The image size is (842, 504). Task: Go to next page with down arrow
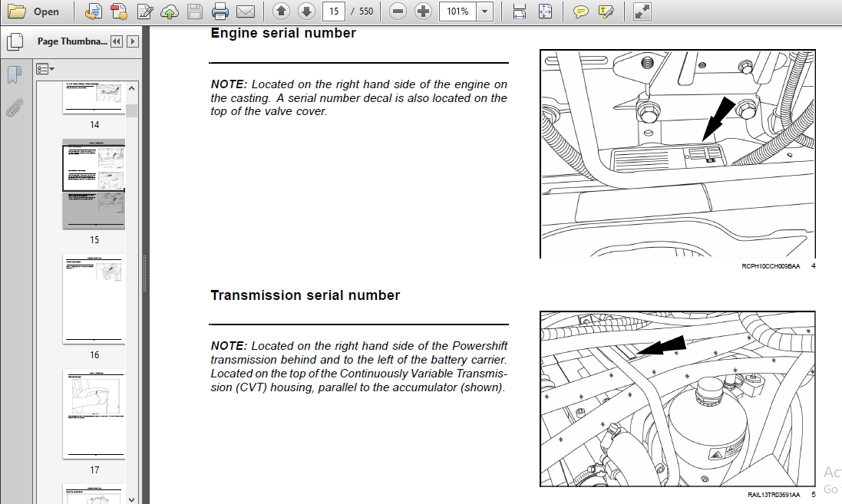(306, 12)
